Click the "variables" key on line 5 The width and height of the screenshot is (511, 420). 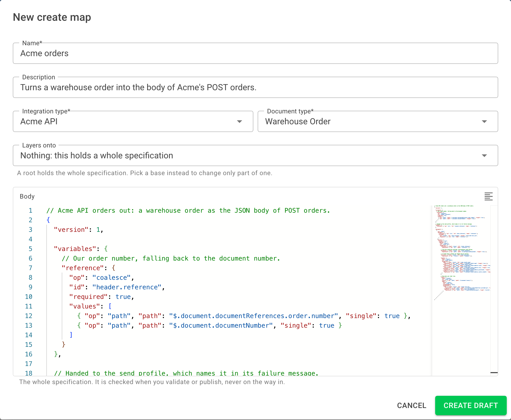(x=75, y=249)
